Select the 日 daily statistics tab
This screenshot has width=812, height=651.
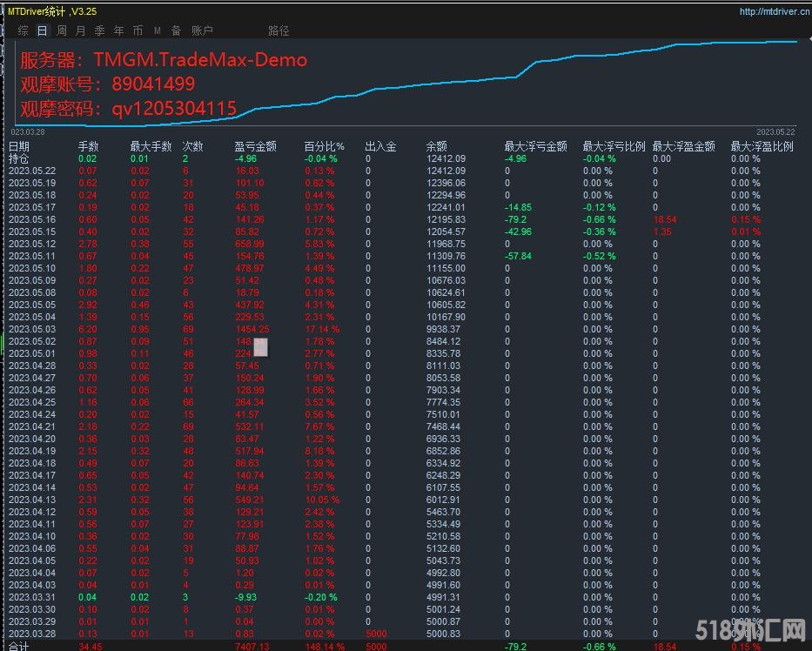click(43, 30)
